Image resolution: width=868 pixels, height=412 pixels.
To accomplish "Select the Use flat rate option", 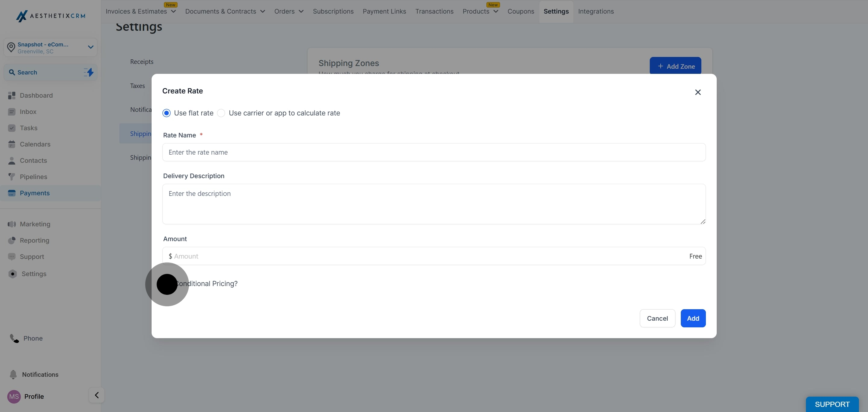I will tap(166, 113).
